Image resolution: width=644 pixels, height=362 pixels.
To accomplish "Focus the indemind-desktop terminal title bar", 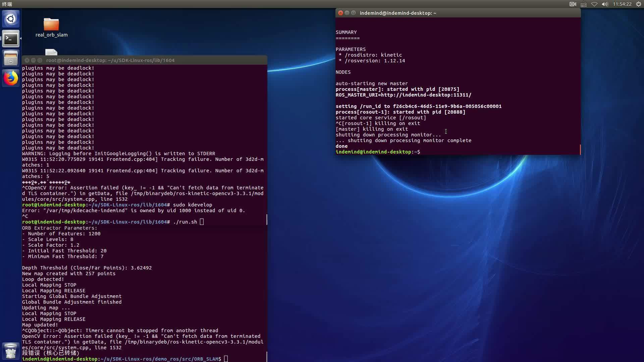I will coord(458,13).
